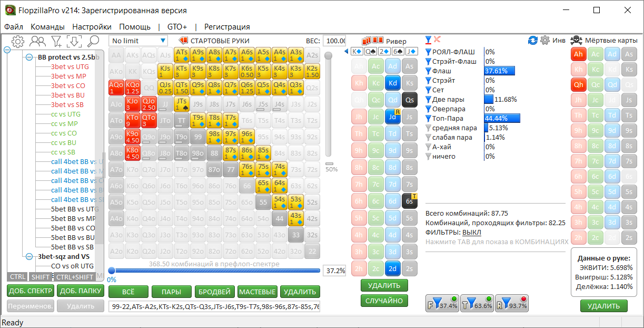Click the JTs hand cell in the matrix
Screen dimensions: 644x328
[182, 104]
